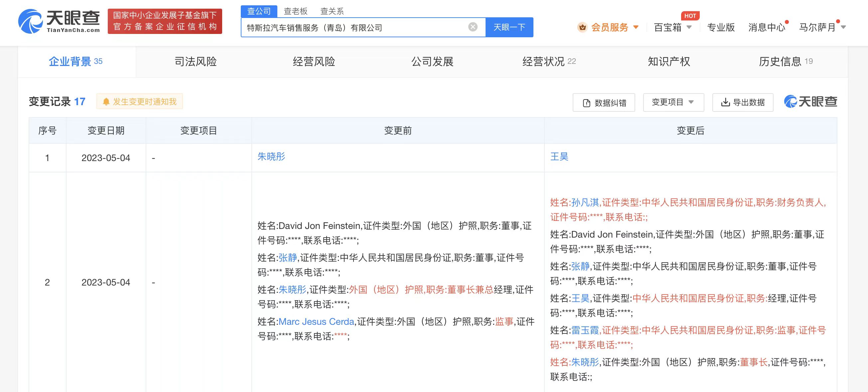Expand the 会员服务 dropdown arrow
The height and width of the screenshot is (392, 868).
click(x=636, y=27)
